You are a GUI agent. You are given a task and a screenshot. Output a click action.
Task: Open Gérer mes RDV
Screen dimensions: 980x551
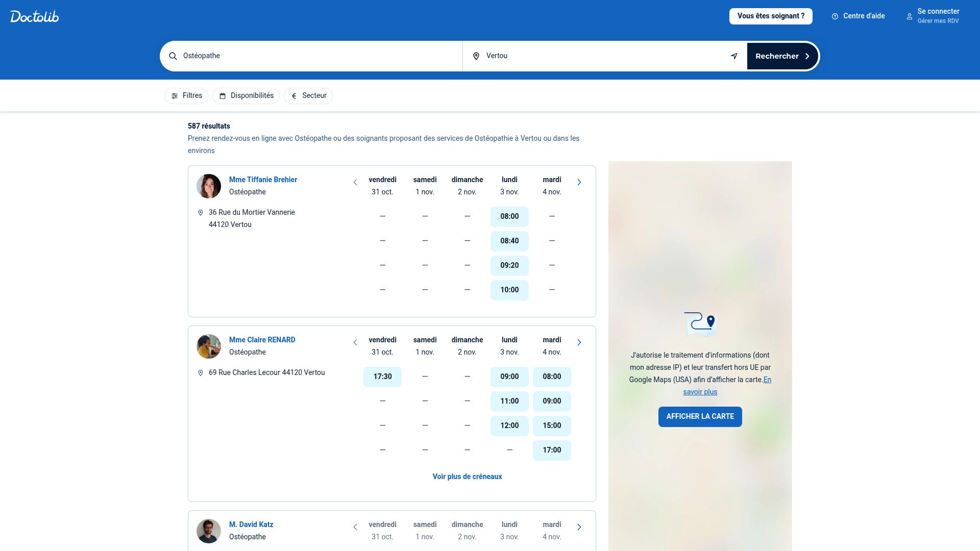pyautogui.click(x=937, y=20)
